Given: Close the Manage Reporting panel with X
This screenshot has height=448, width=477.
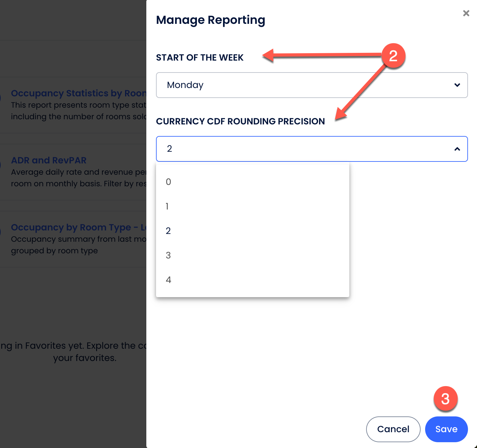Looking at the screenshot, I should (x=466, y=13).
